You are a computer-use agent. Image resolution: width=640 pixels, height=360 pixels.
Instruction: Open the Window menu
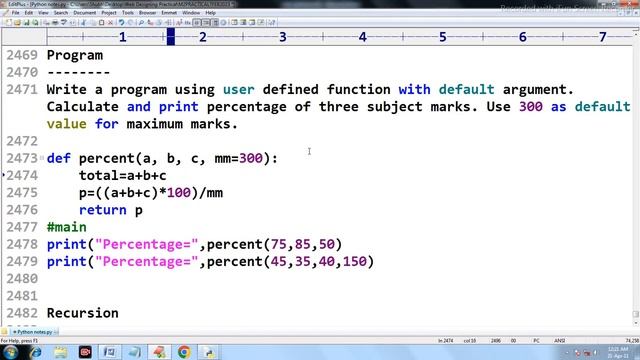click(191, 13)
